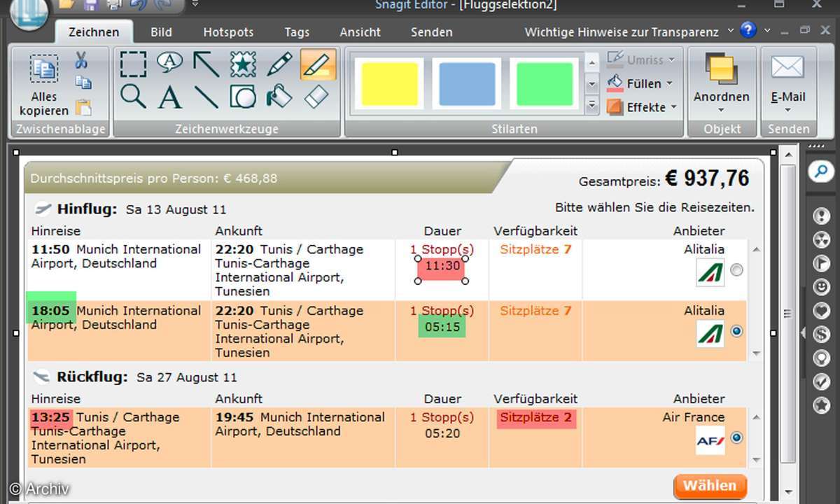This screenshot has height=504, width=840.
Task: Select the 18:05 Alitalia flight radio button
Action: [736, 331]
